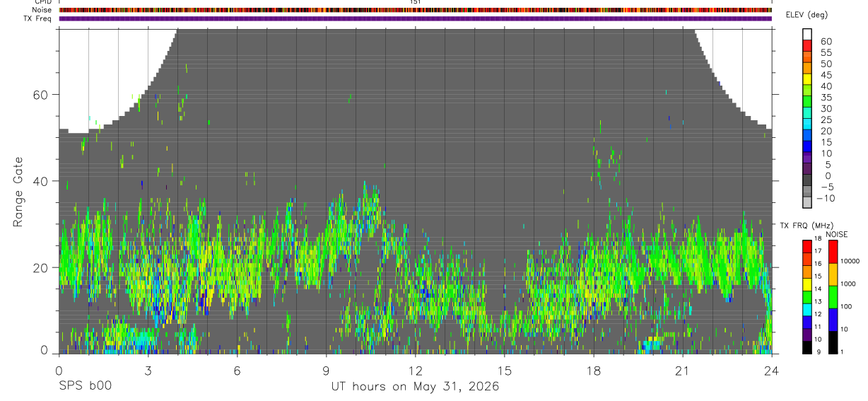
Task: Click ELEV legend value 45
Action: click(826, 76)
